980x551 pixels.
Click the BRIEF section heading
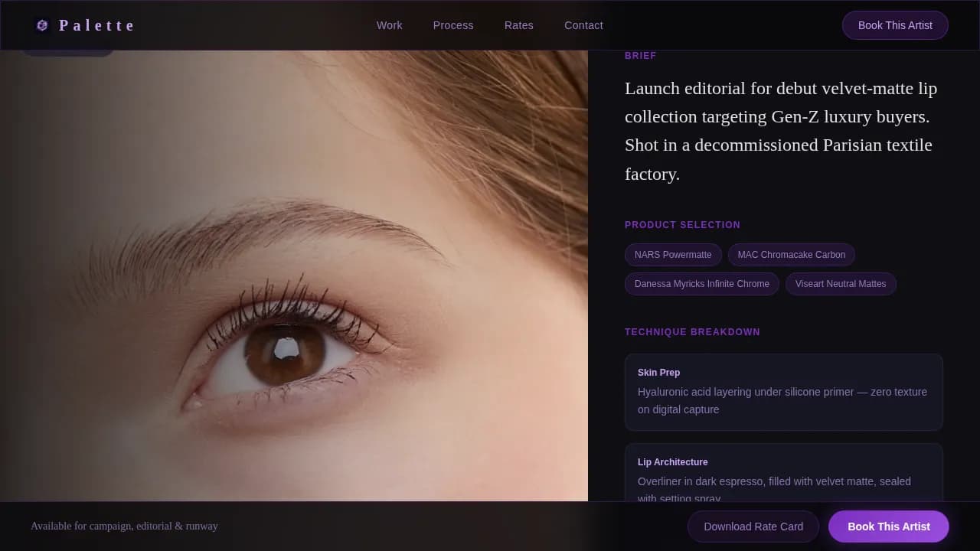(641, 55)
